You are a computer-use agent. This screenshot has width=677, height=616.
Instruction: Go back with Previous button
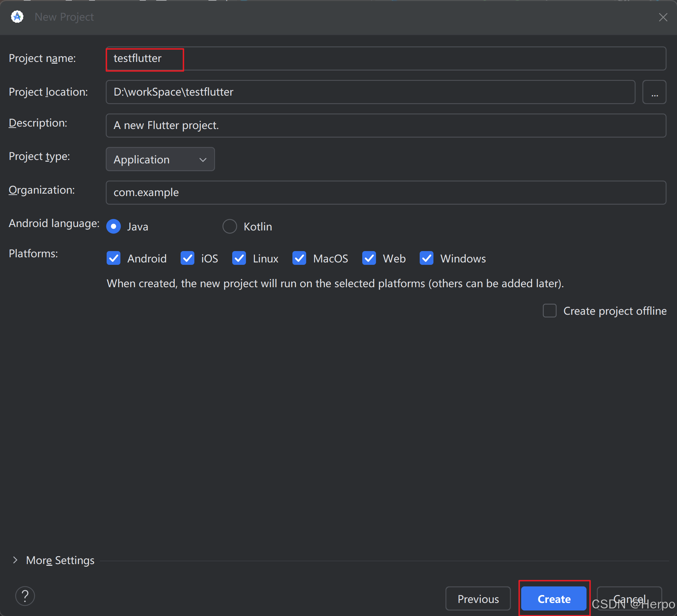478,599
